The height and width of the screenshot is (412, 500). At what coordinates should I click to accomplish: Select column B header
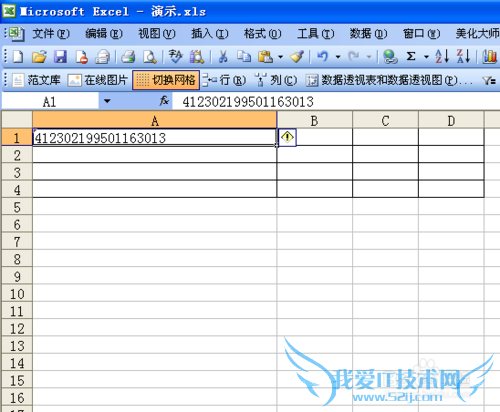click(314, 120)
